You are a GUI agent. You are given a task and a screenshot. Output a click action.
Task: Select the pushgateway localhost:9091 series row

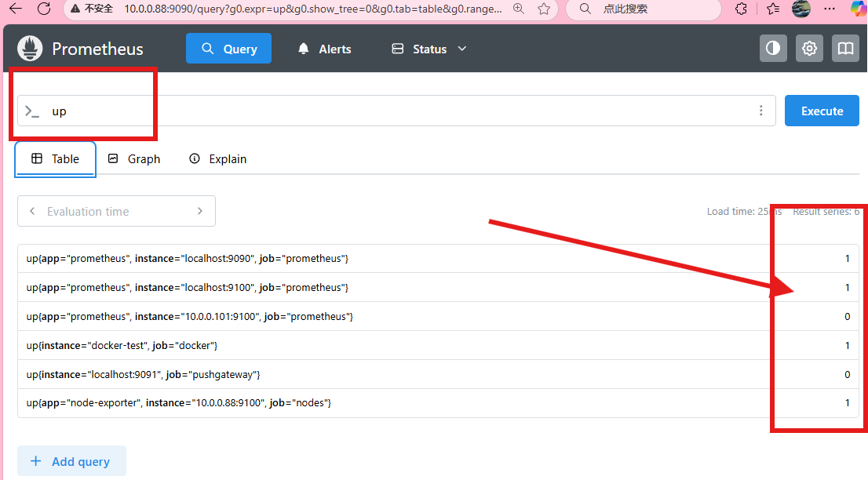point(438,374)
